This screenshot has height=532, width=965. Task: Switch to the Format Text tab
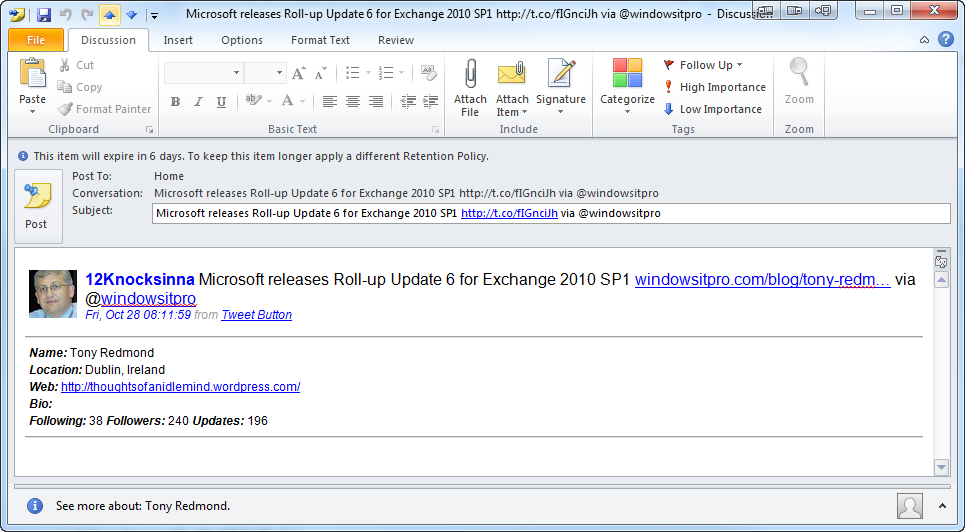pyautogui.click(x=320, y=40)
